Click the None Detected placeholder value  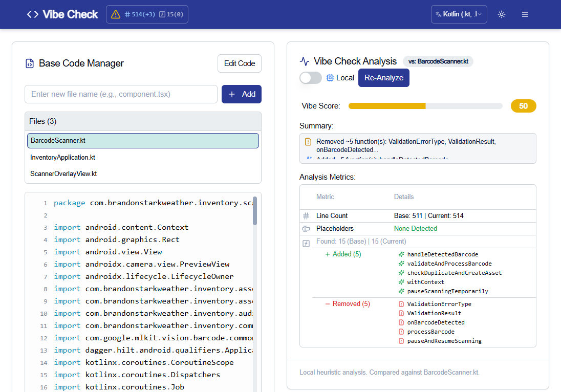416,229
